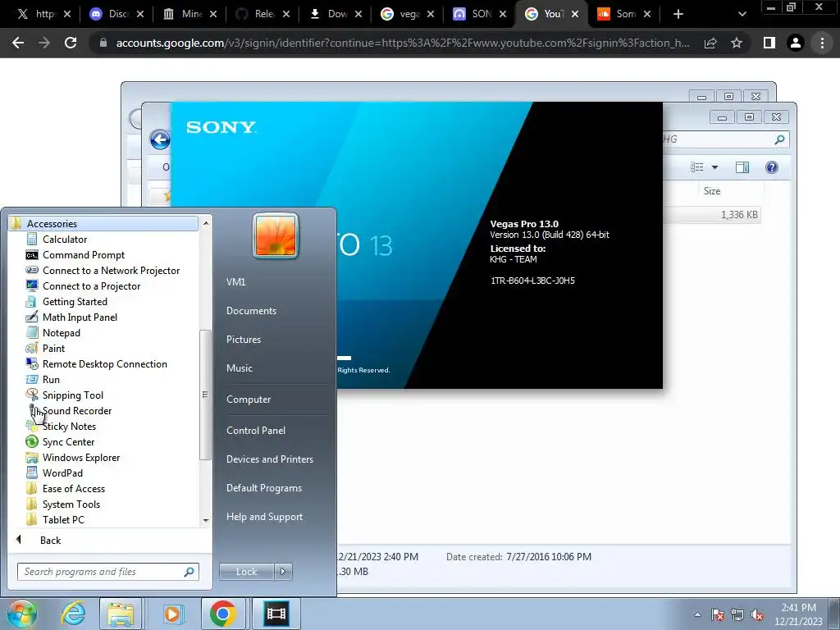The width and height of the screenshot is (840, 630).
Task: Launch Snipping Tool
Action: [x=72, y=395]
